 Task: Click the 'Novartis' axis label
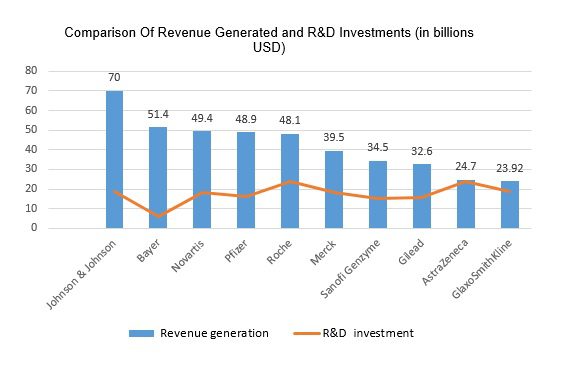coord(188,256)
